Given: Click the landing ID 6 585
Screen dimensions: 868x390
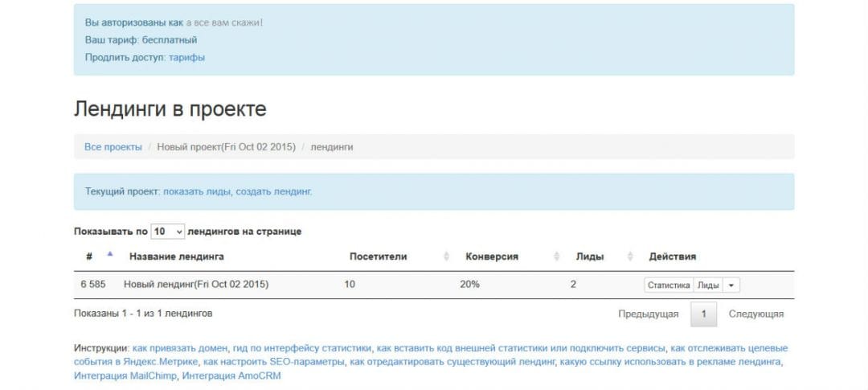Looking at the screenshot, I should click(x=93, y=285).
